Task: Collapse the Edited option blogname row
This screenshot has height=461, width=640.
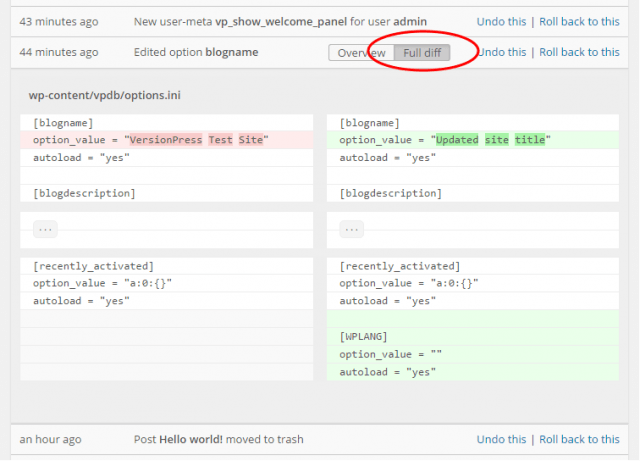Action: coord(196,52)
